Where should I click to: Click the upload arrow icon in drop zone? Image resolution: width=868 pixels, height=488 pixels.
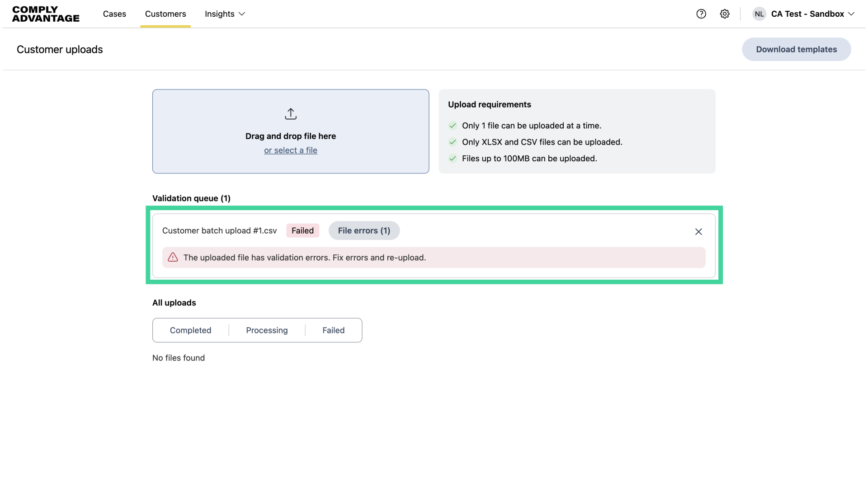click(291, 114)
